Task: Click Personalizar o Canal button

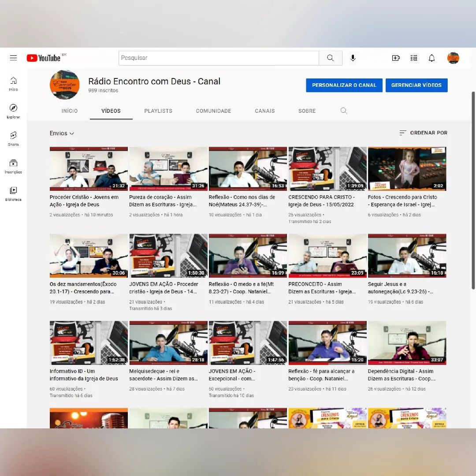Action: pyautogui.click(x=344, y=85)
